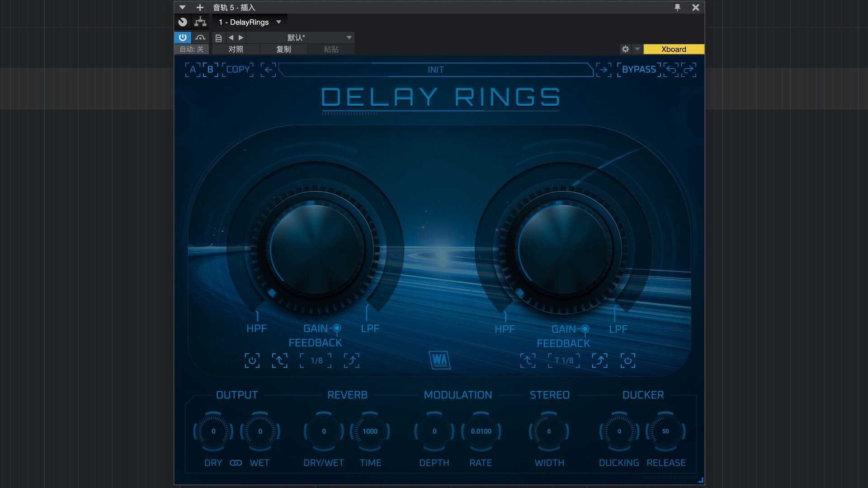Click the WA Production logo
The width and height of the screenshot is (868, 488).
coord(440,361)
